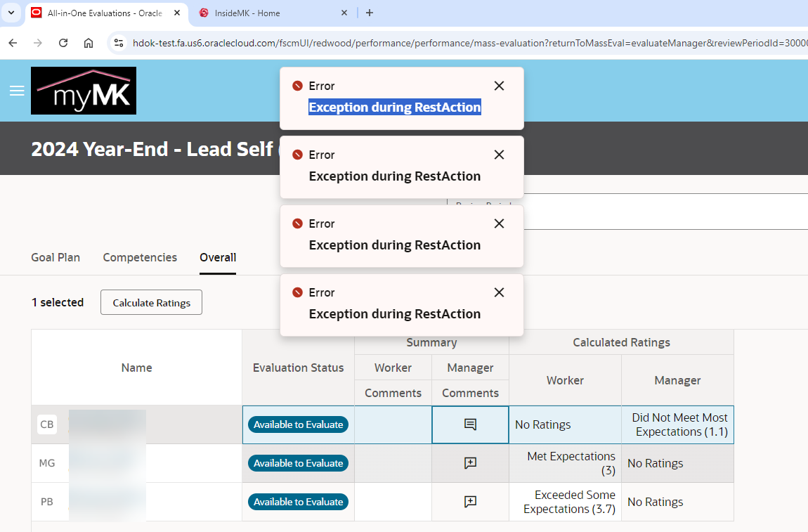Go forward in browser history
This screenshot has height=532, width=808.
point(38,43)
